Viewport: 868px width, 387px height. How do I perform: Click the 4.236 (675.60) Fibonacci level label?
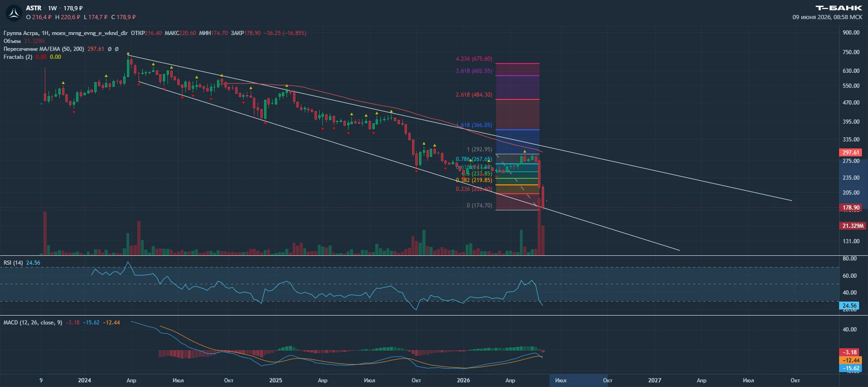tap(474, 59)
